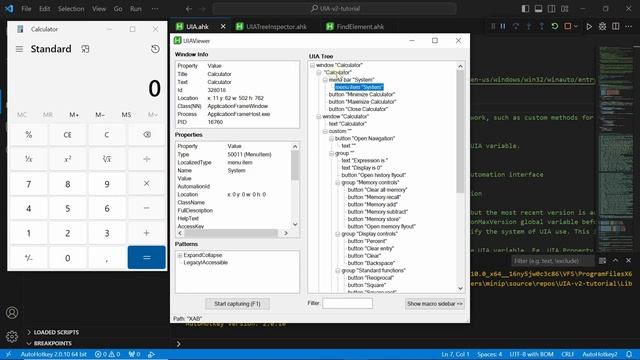640x360 pixels.
Task: Click Show macro sidebar button
Action: coord(435,304)
